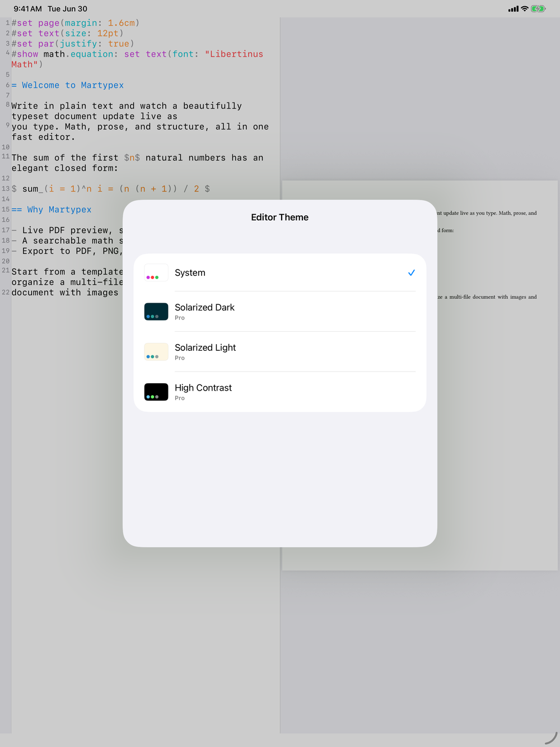
Task: Click the '= Welcome to Martypex' heading line
Action: (x=68, y=85)
